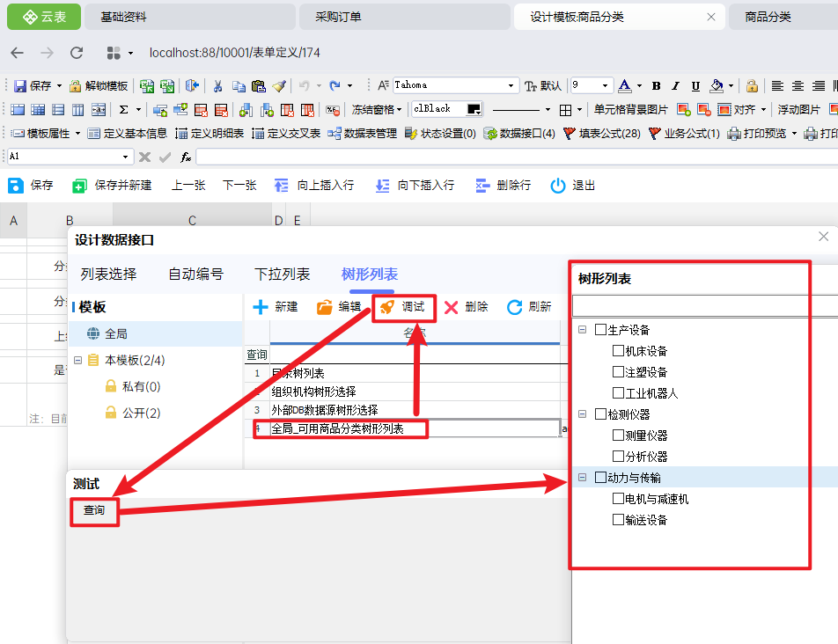Screen dimensions: 838x644
Task: Click browser back arrow
Action: (18, 52)
